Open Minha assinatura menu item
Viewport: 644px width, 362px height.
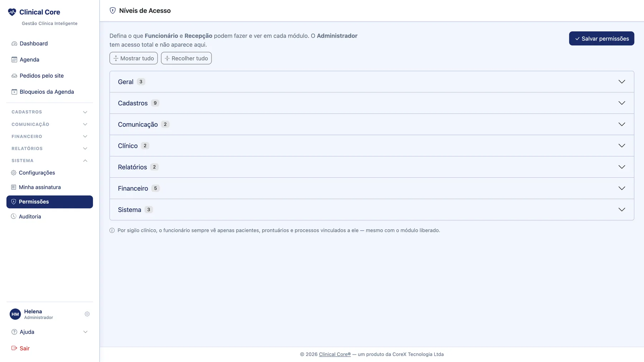[x=50, y=187]
